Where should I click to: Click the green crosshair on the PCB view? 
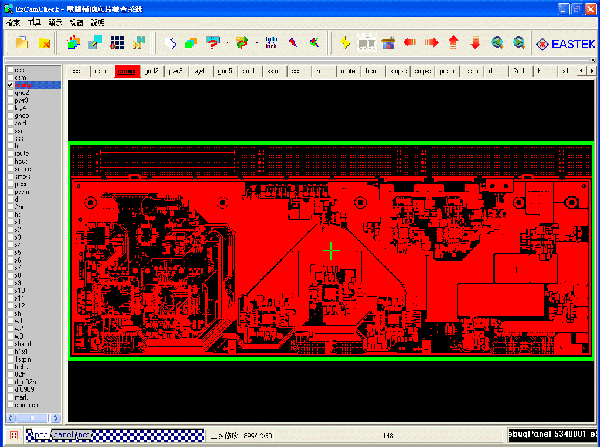[331, 251]
